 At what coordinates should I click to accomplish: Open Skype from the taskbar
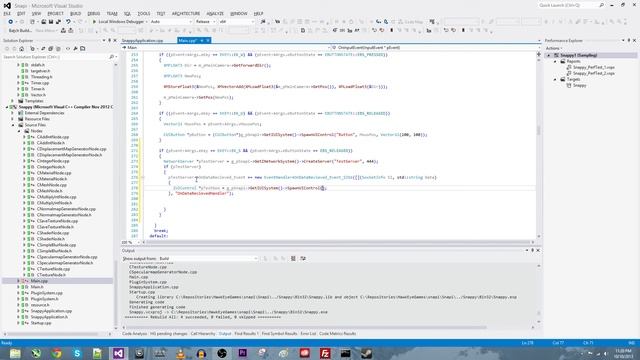(77, 353)
